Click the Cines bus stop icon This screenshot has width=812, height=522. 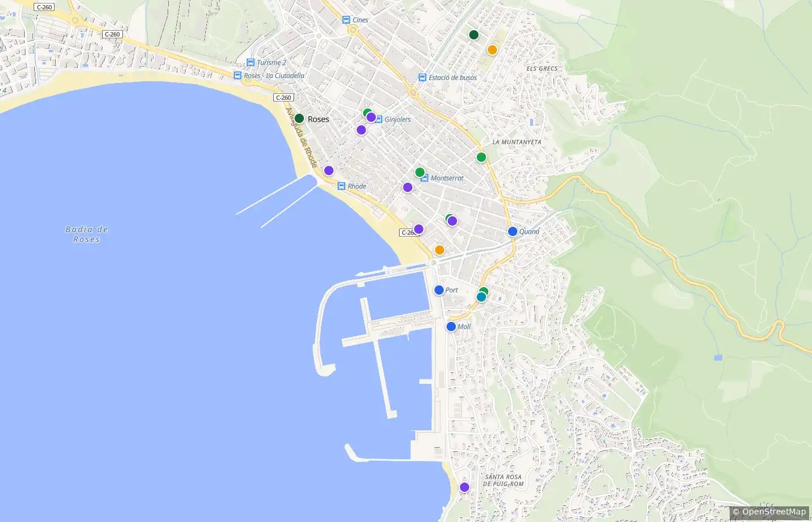point(346,20)
